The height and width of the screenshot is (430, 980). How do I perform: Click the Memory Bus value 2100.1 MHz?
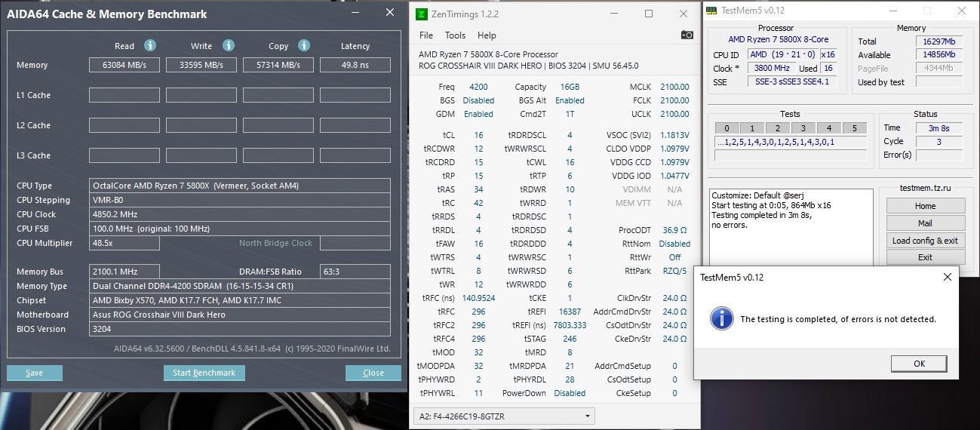point(124,272)
